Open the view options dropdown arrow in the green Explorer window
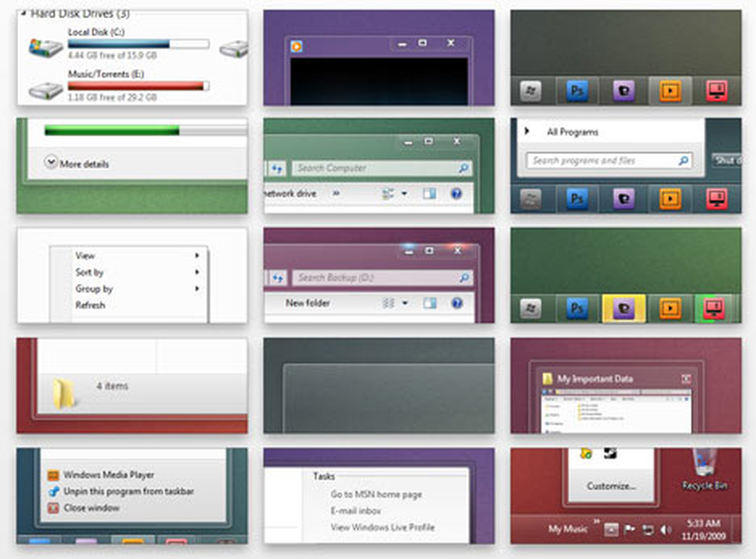The image size is (756, 559). point(404,194)
